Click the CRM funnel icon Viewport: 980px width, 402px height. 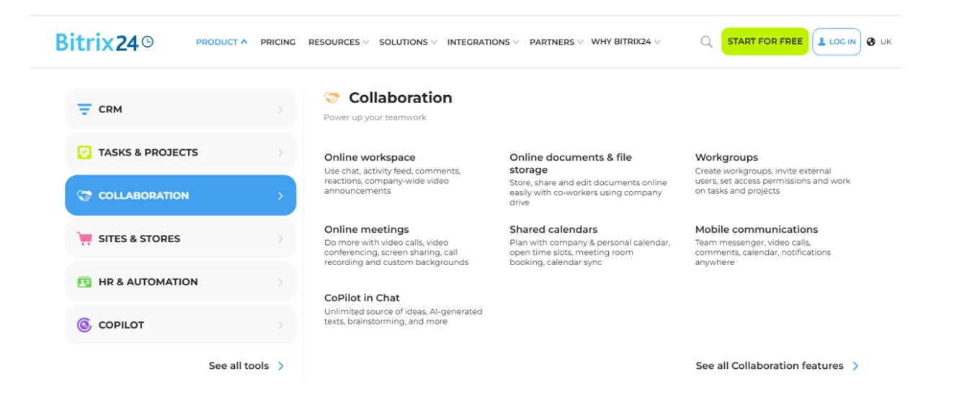84,110
